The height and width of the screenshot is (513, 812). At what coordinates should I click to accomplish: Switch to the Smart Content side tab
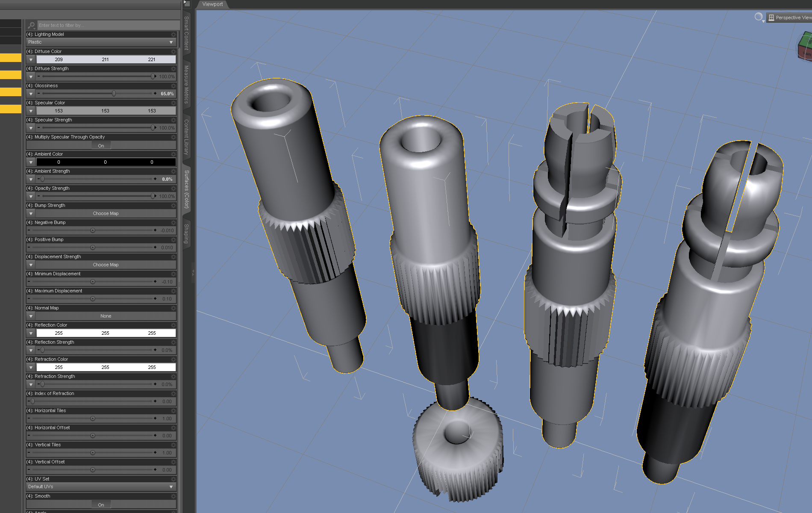point(187,33)
